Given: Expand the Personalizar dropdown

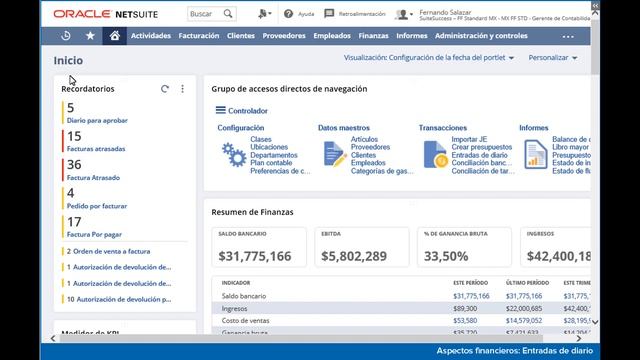Looking at the screenshot, I should [553, 58].
